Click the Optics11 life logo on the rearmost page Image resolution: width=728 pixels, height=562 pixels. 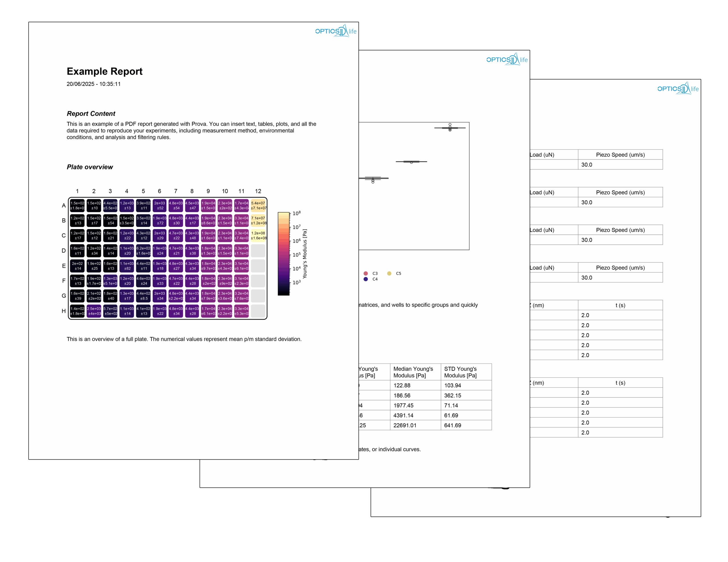[678, 88]
